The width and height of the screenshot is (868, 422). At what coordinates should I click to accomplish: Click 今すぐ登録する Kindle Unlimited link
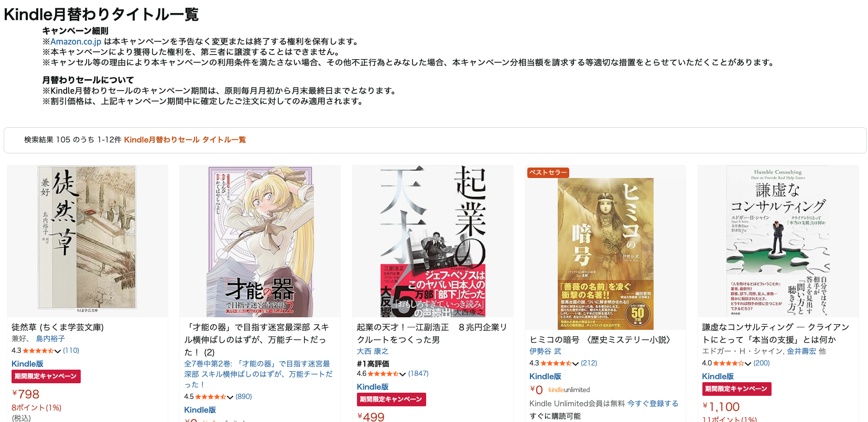tap(653, 403)
